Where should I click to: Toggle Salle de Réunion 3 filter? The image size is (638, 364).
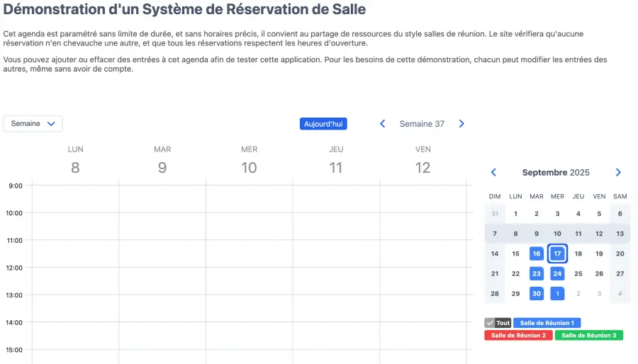[x=588, y=336]
